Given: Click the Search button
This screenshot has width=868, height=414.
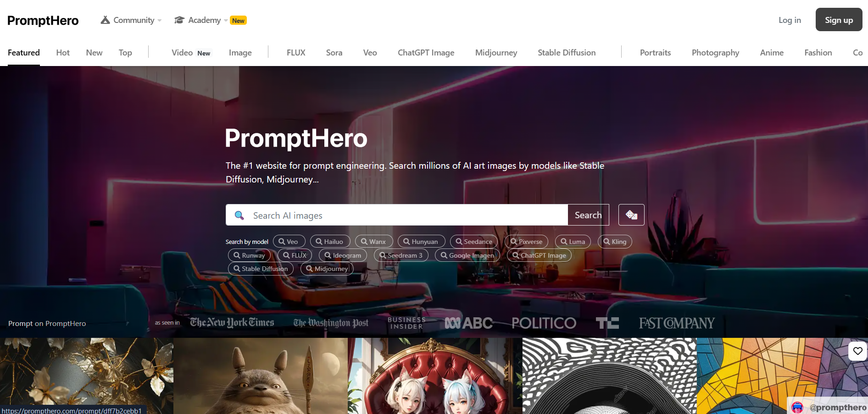Looking at the screenshot, I should pyautogui.click(x=588, y=215).
